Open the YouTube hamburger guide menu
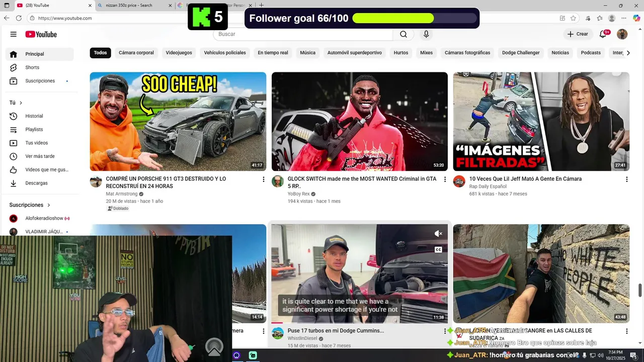 pos(13,34)
